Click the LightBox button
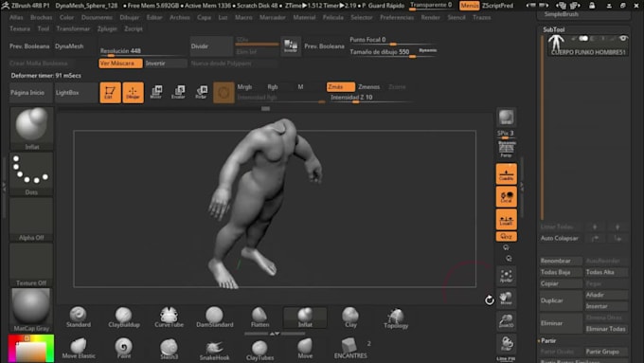 point(76,93)
